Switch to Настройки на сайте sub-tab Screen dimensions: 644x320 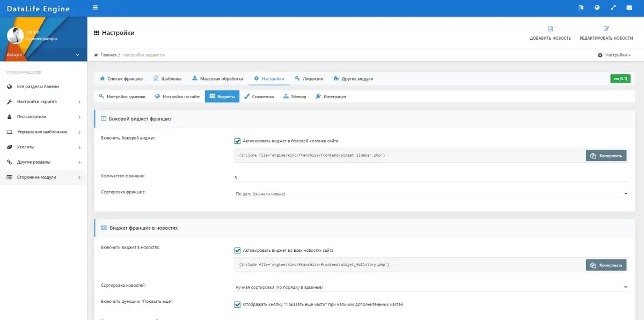tap(178, 97)
